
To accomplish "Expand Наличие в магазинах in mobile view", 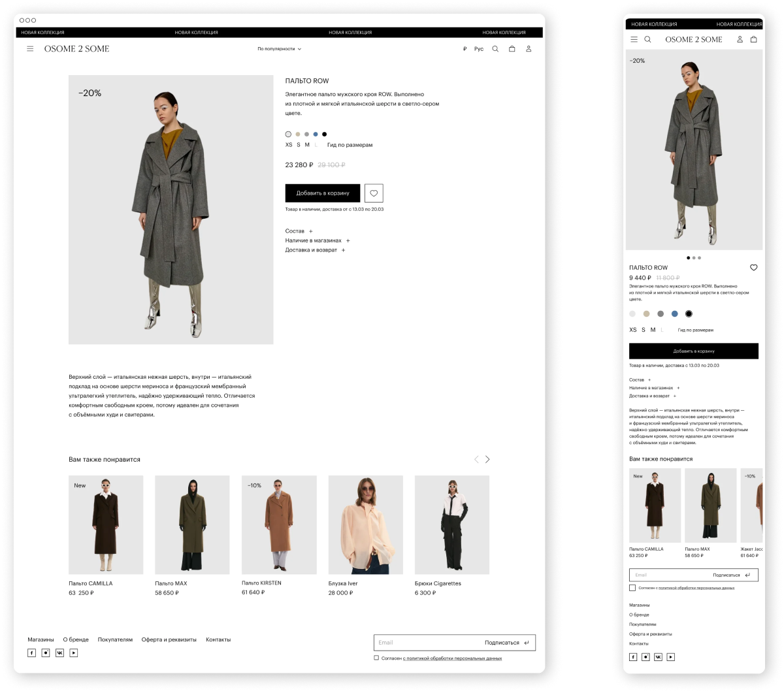I will coord(654,388).
